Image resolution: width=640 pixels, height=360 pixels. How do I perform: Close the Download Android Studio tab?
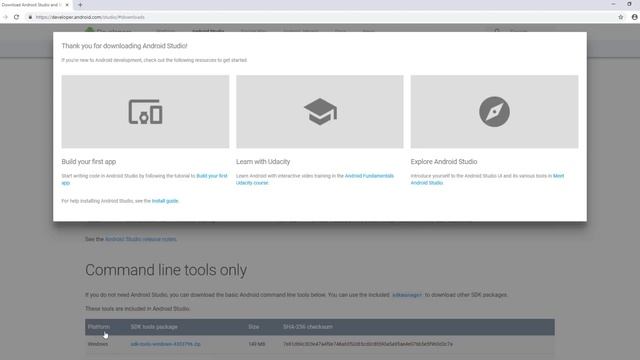tap(67, 5)
